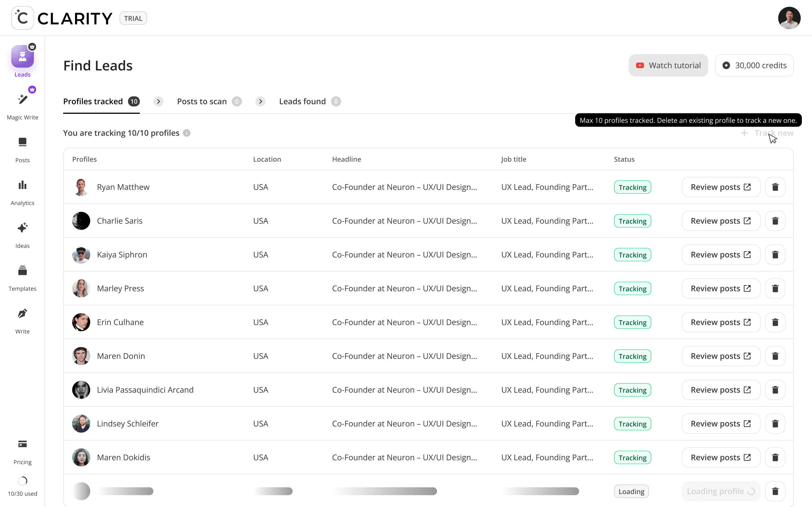The image size is (812, 507).
Task: Click info icon beside tracking count
Action: tap(187, 133)
